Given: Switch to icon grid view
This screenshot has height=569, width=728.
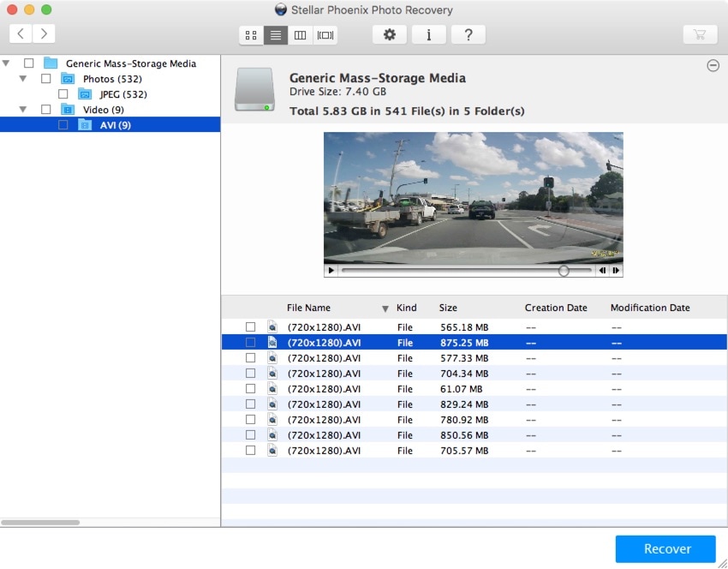Looking at the screenshot, I should [251, 35].
